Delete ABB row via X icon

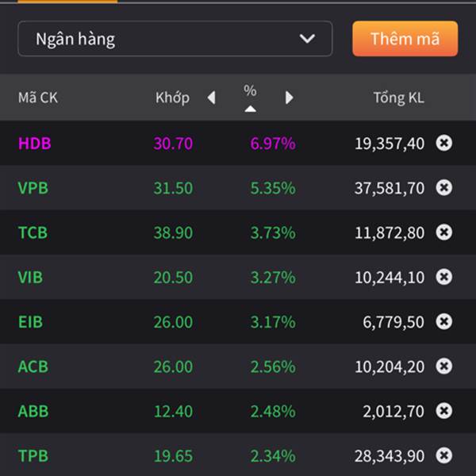(x=444, y=411)
